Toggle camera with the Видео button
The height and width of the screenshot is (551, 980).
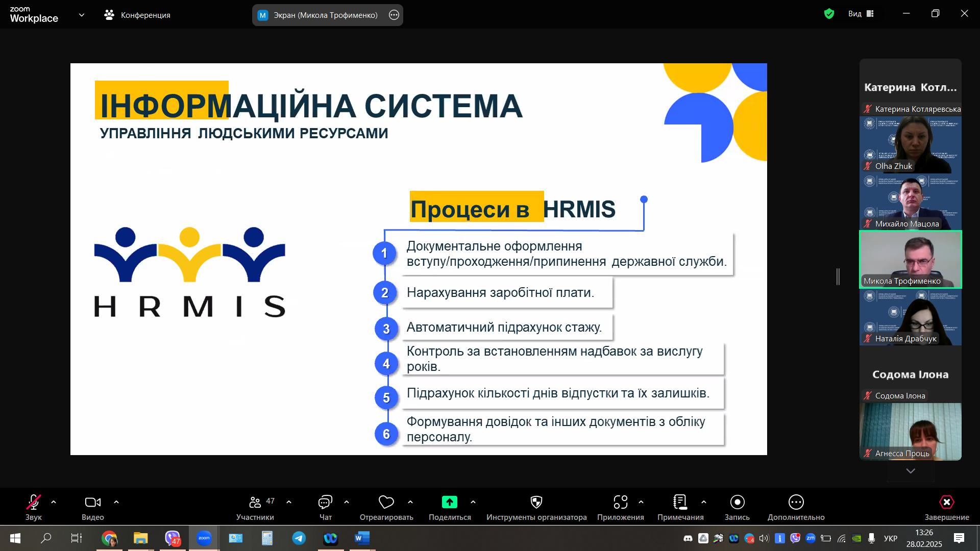tap(92, 503)
